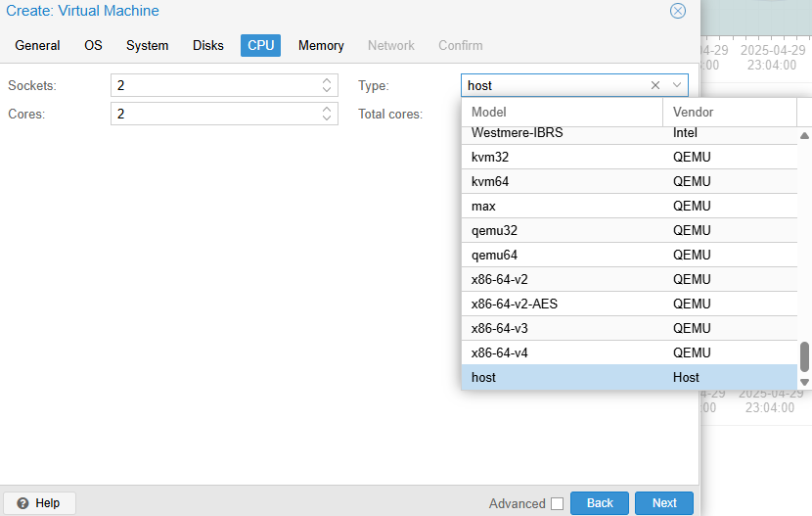
Task: Pick the max QEMU CPU model
Action: (483, 206)
